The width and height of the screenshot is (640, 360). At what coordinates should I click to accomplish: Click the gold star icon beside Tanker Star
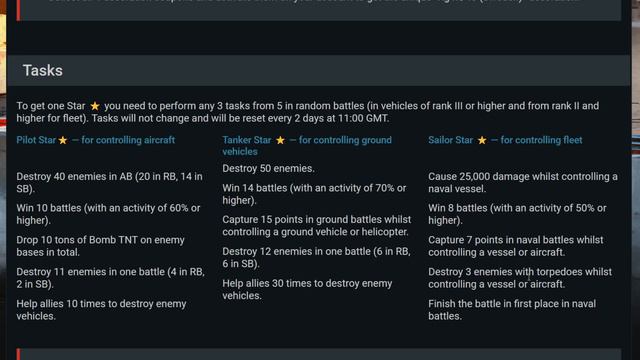coord(280,140)
